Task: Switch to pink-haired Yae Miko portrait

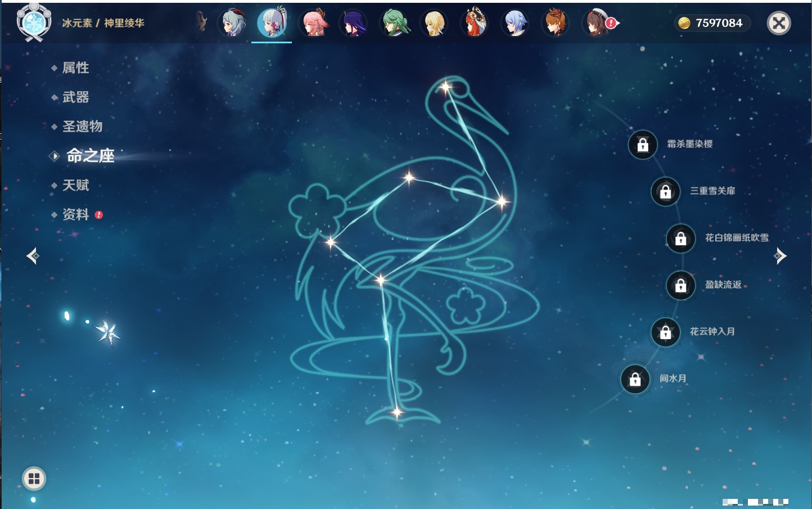Action: 313,23
